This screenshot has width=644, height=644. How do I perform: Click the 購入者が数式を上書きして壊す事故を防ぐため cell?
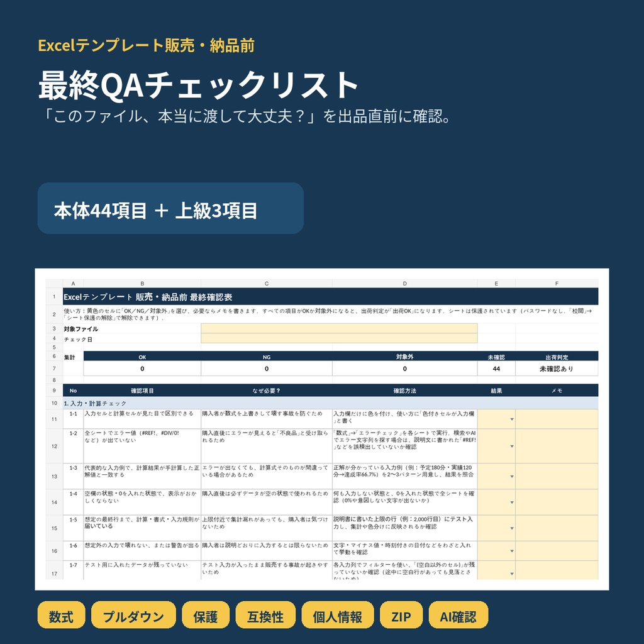click(x=267, y=419)
